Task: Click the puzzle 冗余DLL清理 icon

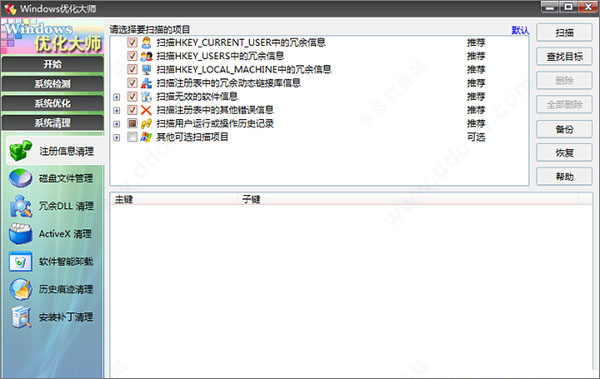Action: [21, 206]
